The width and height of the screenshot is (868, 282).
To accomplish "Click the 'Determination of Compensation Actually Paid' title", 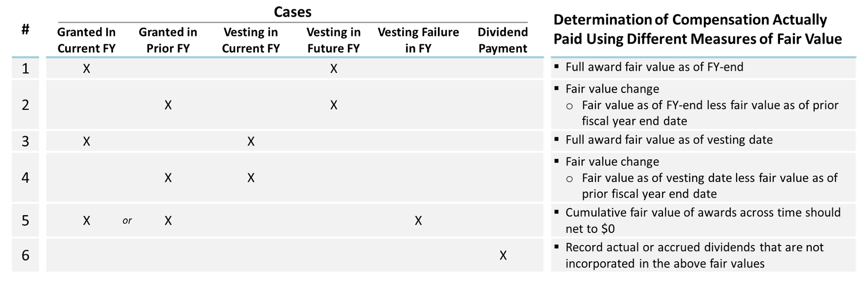I will (698, 29).
